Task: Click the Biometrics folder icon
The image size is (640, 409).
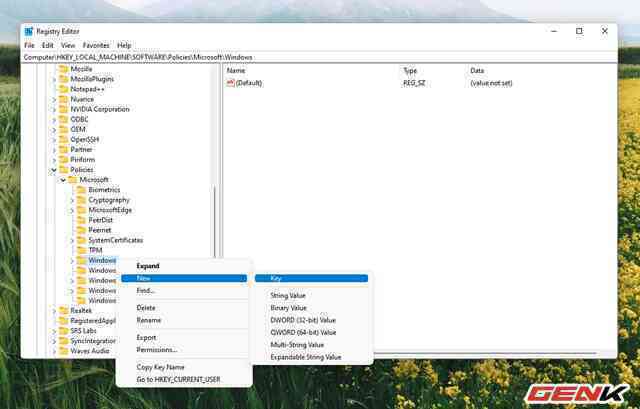Action: coord(82,190)
